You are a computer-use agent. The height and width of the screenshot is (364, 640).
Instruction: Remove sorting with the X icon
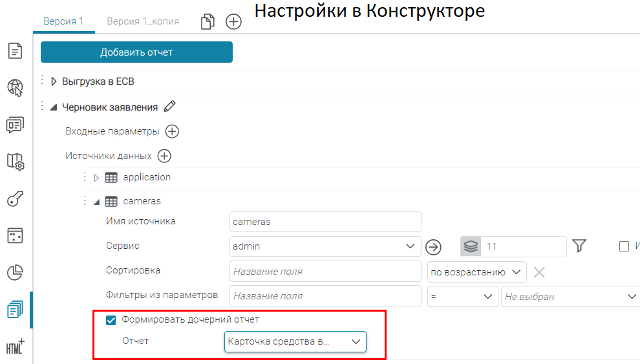pos(539,272)
